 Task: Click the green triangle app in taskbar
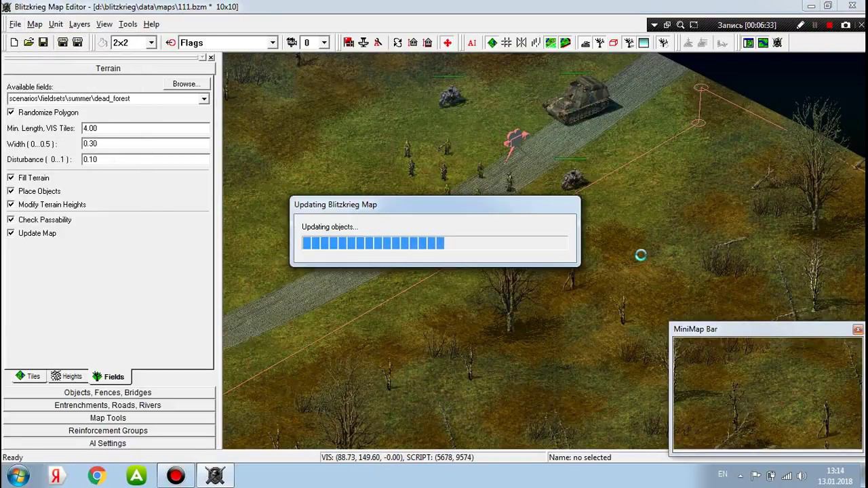(x=136, y=476)
